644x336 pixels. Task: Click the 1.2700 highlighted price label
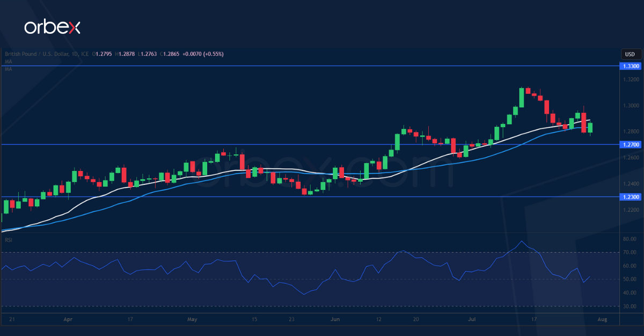(x=630, y=145)
